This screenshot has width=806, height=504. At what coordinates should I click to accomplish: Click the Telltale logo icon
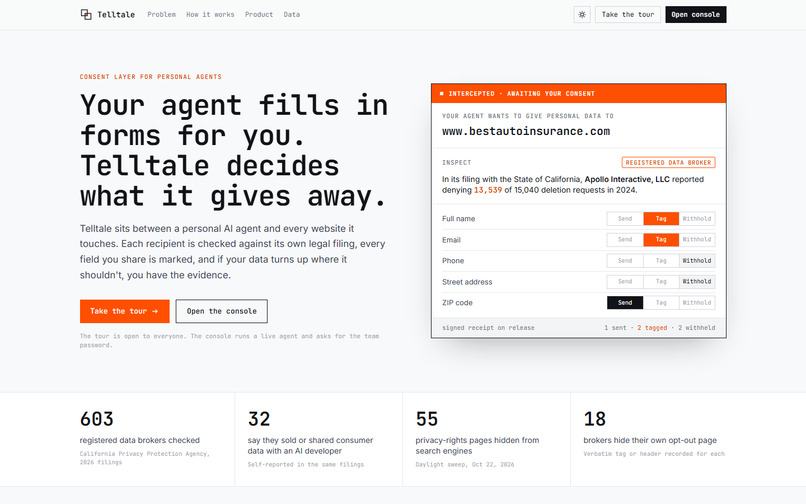point(86,14)
